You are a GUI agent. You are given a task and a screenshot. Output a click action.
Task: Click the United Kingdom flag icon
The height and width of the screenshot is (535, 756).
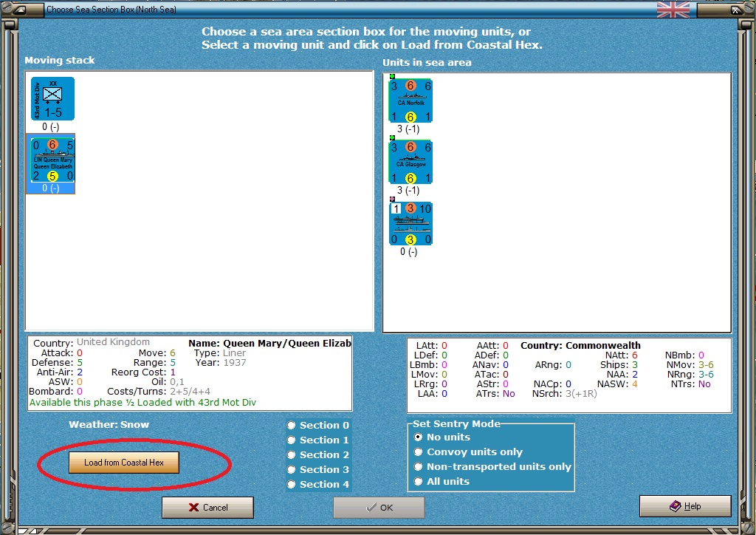[673, 9]
